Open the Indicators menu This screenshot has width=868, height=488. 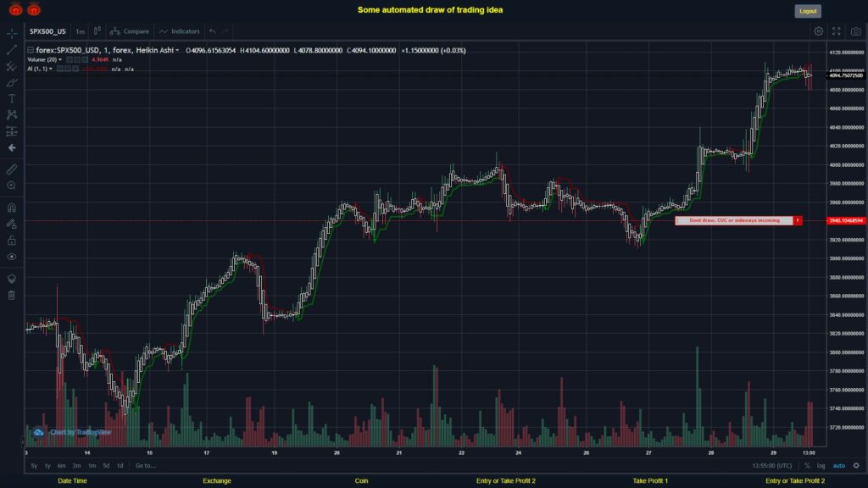click(x=180, y=31)
